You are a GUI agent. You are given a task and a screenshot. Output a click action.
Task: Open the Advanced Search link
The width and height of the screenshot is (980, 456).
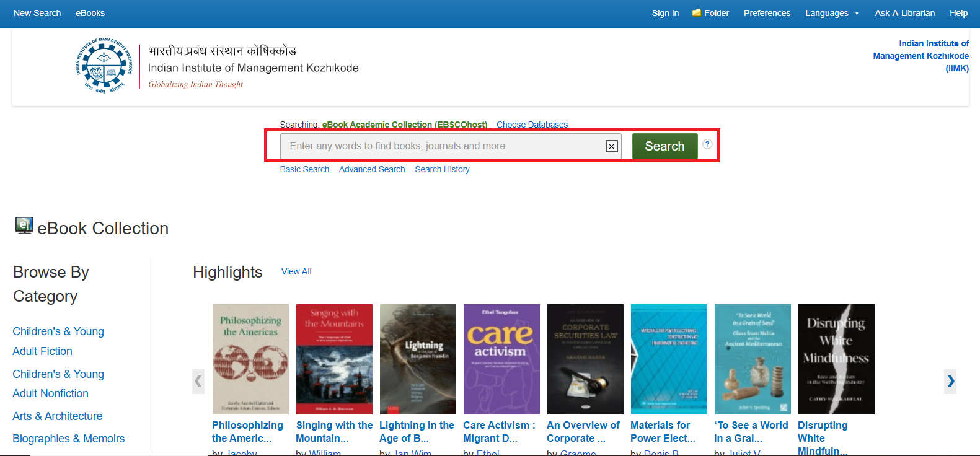pyautogui.click(x=372, y=169)
